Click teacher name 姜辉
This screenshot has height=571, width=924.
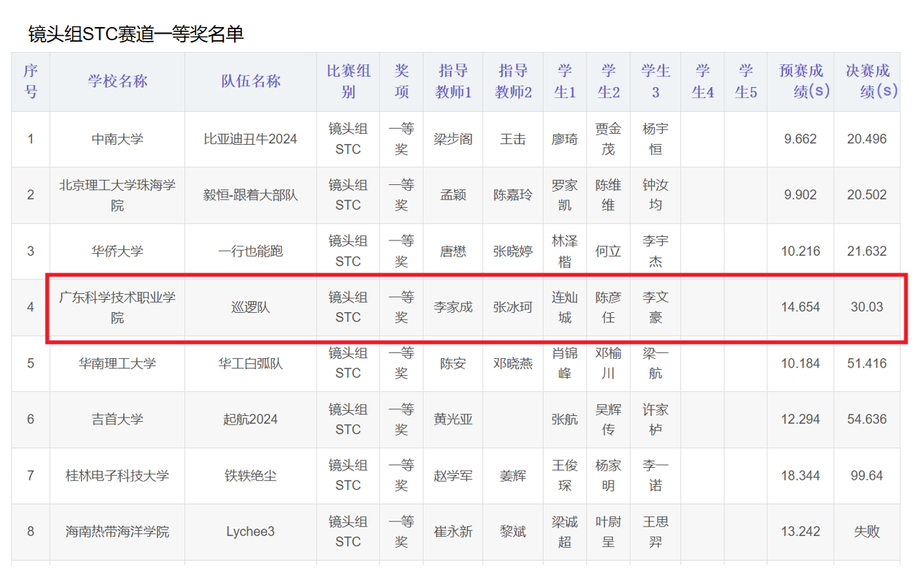[x=514, y=476]
